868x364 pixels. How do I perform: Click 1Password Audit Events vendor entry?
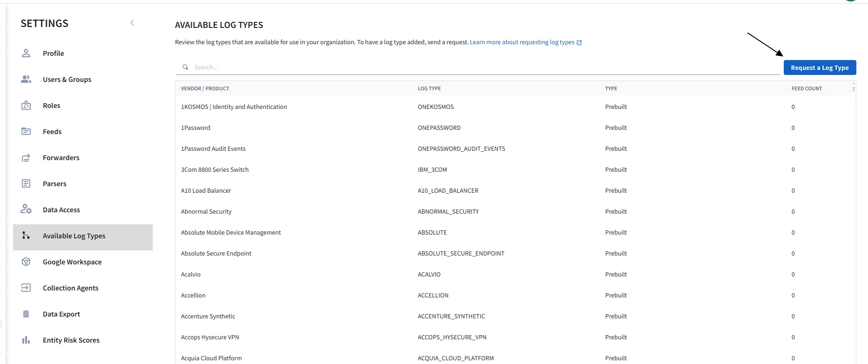pyautogui.click(x=213, y=148)
